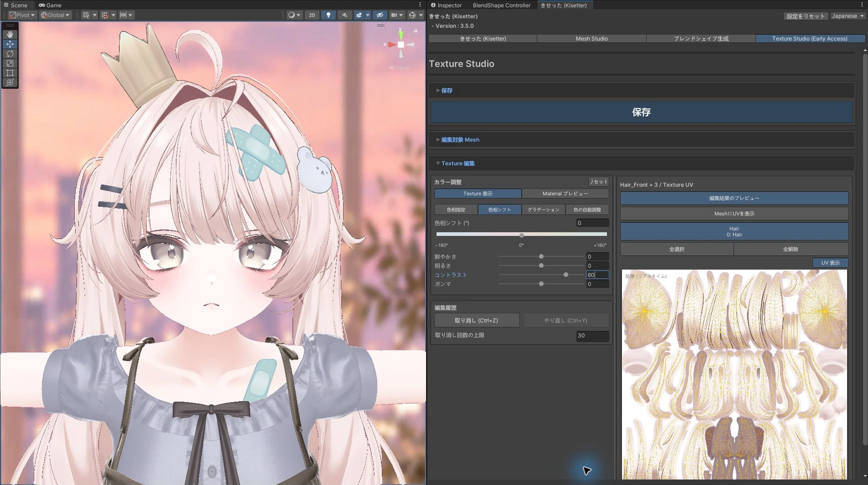Image resolution: width=868 pixels, height=485 pixels.
Task: Click 取り消し (Ctrl+Z) undo button
Action: click(x=477, y=321)
